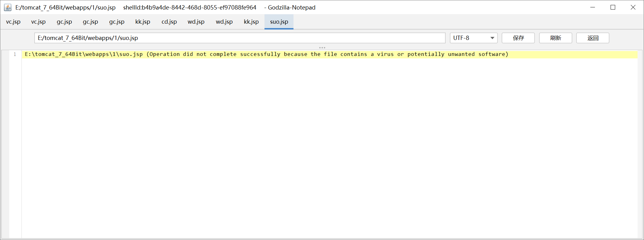Click the virus error message on line 1
The height and width of the screenshot is (240, 644).
pyautogui.click(x=266, y=54)
